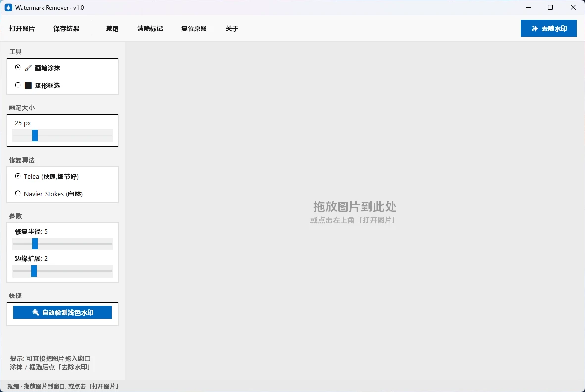This screenshot has width=585, height=392.
Task: Choose the Telea repair algorithm radio button
Action: pyautogui.click(x=17, y=176)
